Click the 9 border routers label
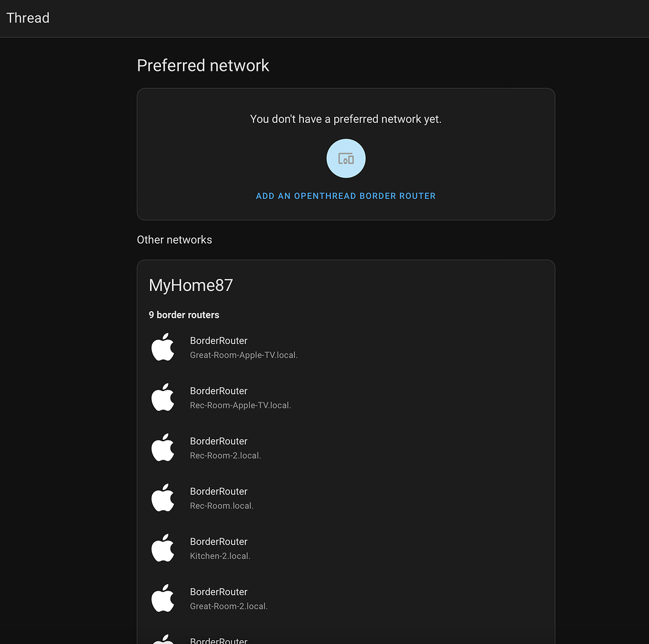This screenshot has width=649, height=644. click(184, 315)
